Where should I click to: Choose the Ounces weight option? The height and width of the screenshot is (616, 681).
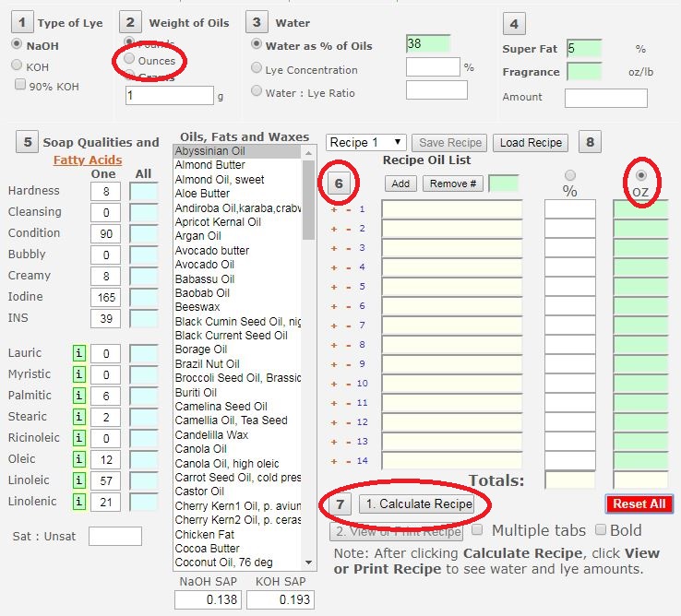coord(129,61)
